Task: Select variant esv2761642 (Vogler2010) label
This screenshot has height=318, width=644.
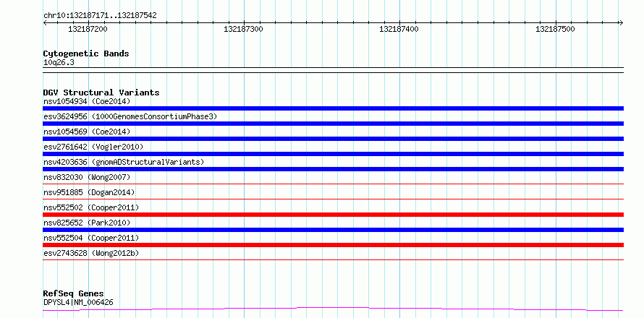Action: [93, 147]
